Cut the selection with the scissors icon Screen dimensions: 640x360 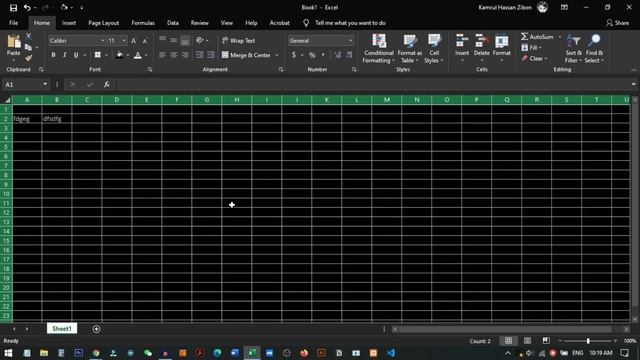click(x=29, y=36)
